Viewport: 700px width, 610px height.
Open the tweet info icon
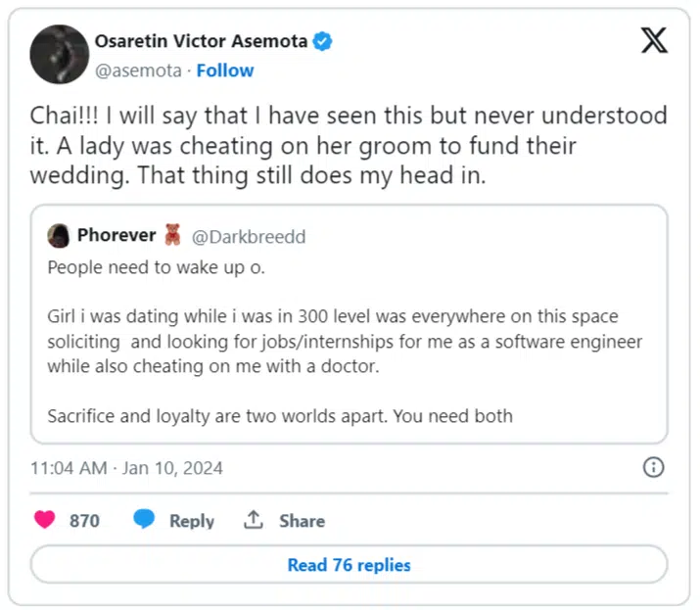[654, 467]
